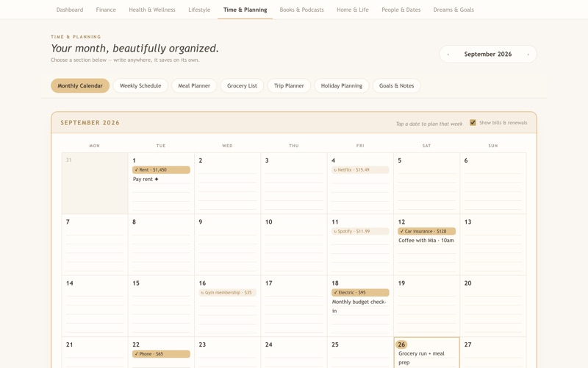Click the Electric · $95 bill chip
The width and height of the screenshot is (588, 368).
tap(360, 292)
